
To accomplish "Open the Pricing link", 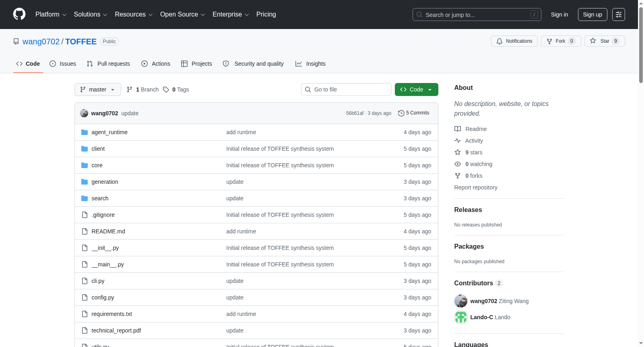I will (266, 14).
